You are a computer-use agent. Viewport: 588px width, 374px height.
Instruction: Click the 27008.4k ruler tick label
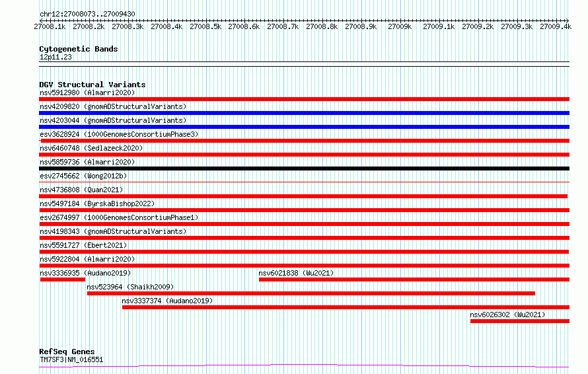pyautogui.click(x=167, y=26)
